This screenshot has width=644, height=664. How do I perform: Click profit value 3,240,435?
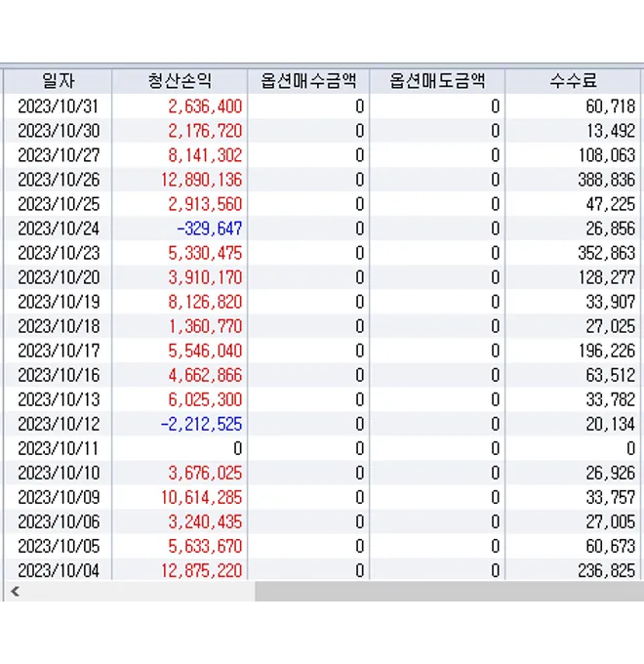coord(205,522)
